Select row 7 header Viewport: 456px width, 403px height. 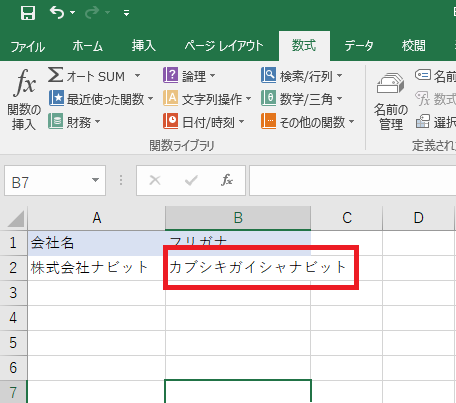tap(13, 392)
